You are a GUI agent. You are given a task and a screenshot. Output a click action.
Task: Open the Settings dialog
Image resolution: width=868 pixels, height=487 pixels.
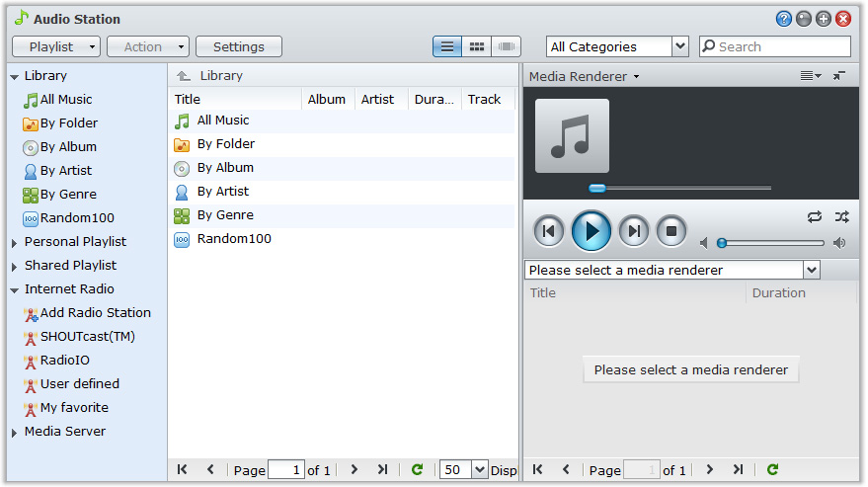click(x=239, y=46)
